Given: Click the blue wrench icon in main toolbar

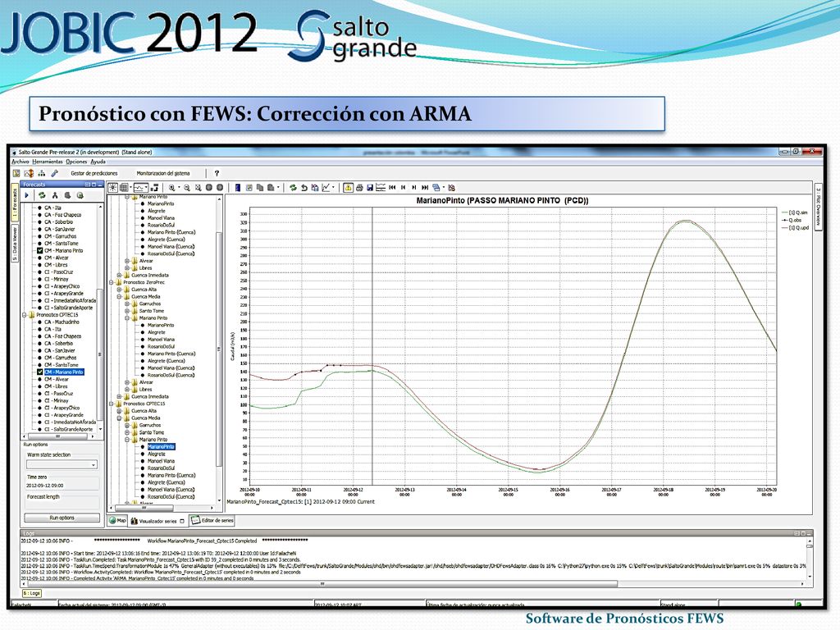Looking at the screenshot, I should click(55, 173).
